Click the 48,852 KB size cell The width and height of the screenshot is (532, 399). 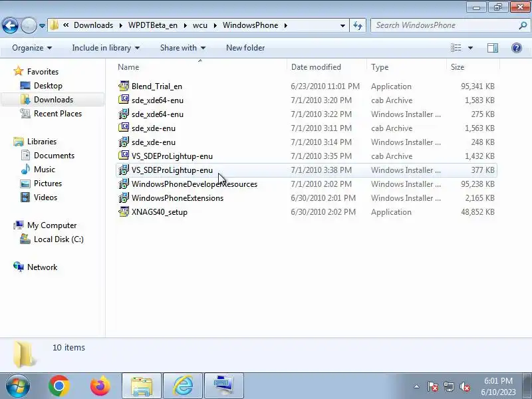click(x=477, y=211)
